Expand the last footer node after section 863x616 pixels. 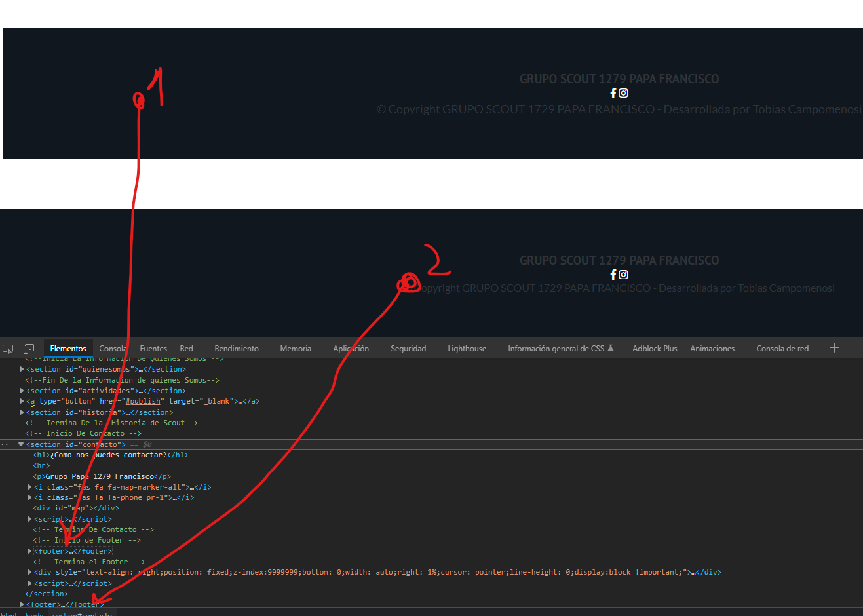tap(22, 604)
